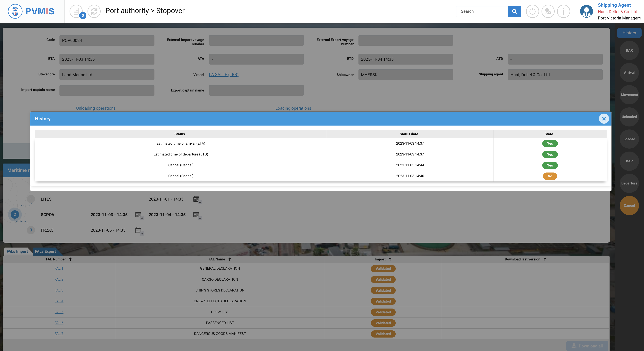Click the History button in sidebar
The width and height of the screenshot is (644, 351).
tap(629, 33)
